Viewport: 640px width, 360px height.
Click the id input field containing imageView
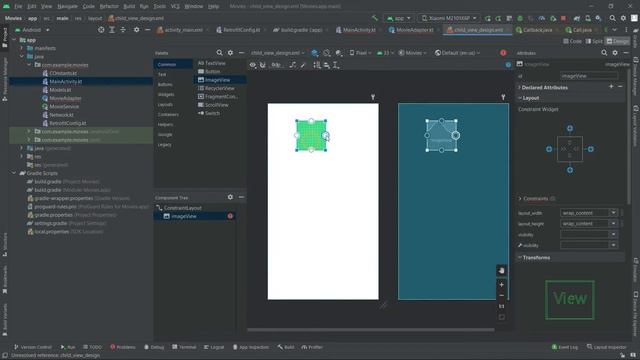589,76
